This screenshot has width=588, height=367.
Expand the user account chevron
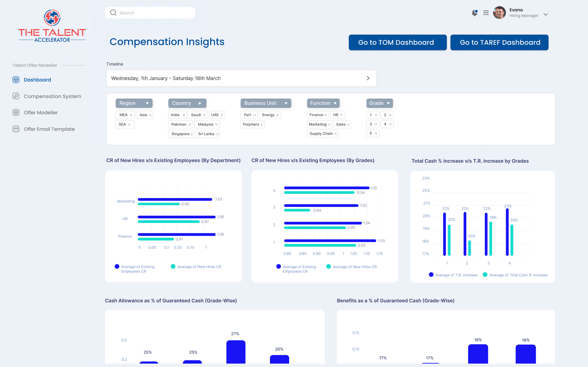point(546,15)
